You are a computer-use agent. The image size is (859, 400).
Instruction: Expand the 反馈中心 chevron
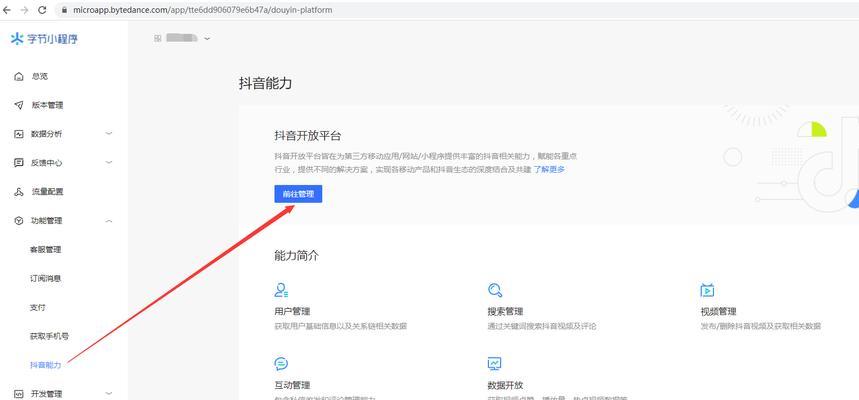coord(109,163)
